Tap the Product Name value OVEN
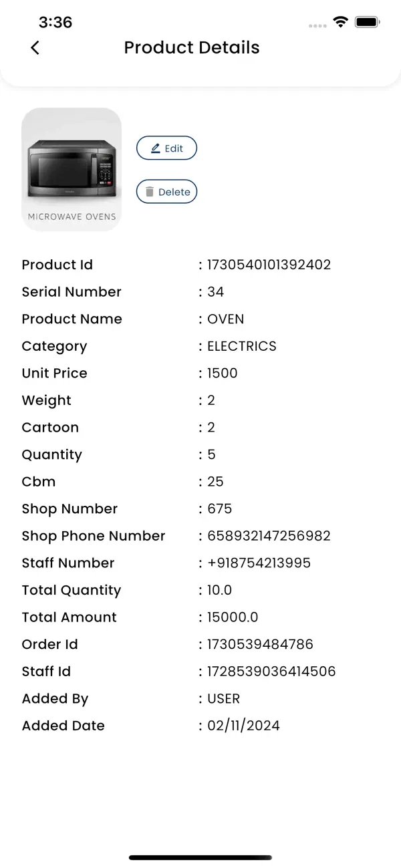The width and height of the screenshot is (401, 868). tap(226, 319)
